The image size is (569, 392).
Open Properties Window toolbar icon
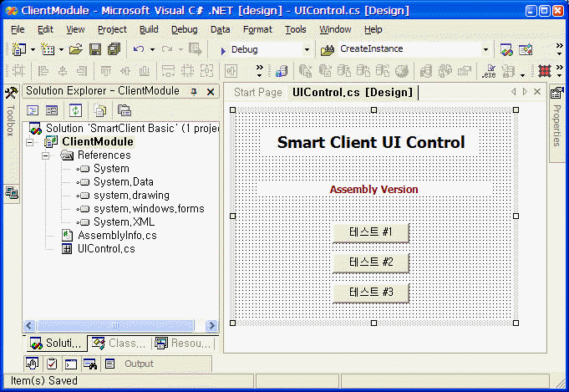[526, 49]
